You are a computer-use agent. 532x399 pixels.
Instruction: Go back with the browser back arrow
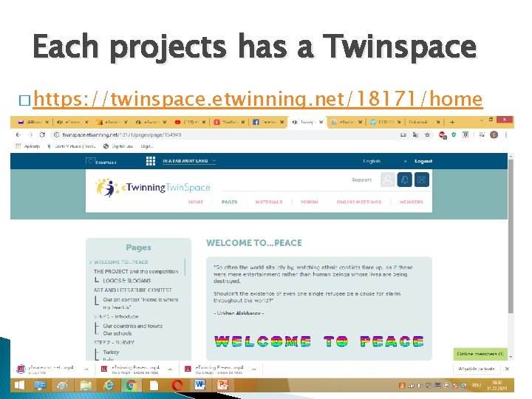click(x=18, y=134)
